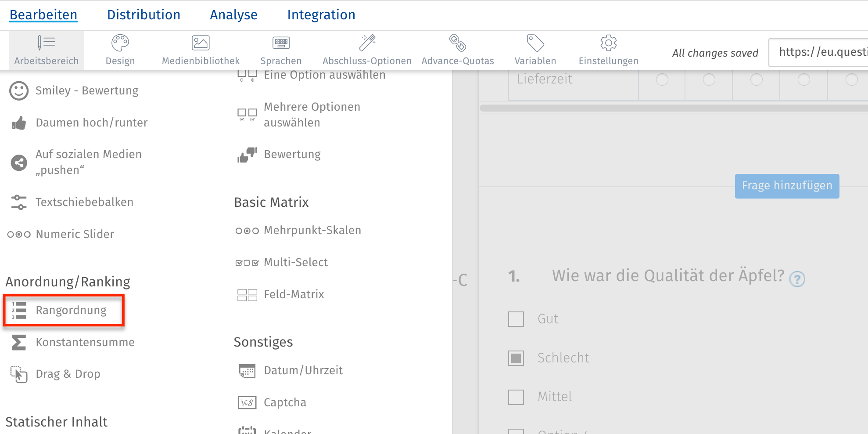868x434 pixels.
Task: Uncheck the Schlecht answer checkbox
Action: (516, 358)
